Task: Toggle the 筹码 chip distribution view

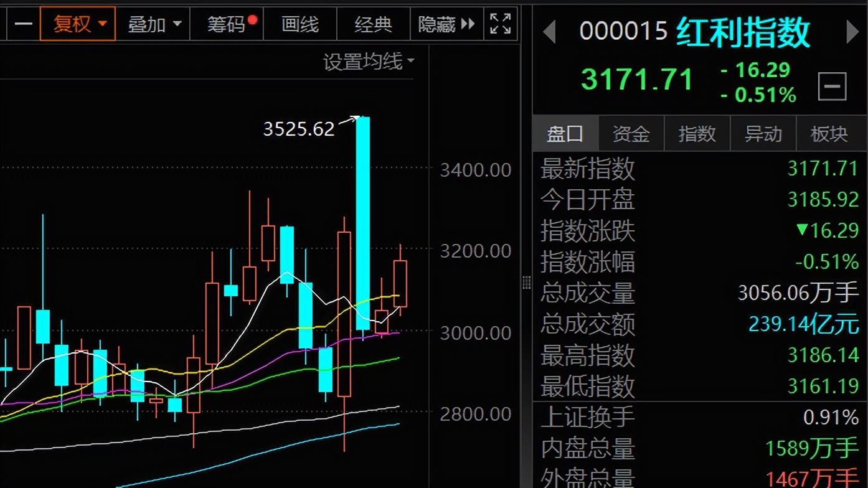Action: (227, 24)
